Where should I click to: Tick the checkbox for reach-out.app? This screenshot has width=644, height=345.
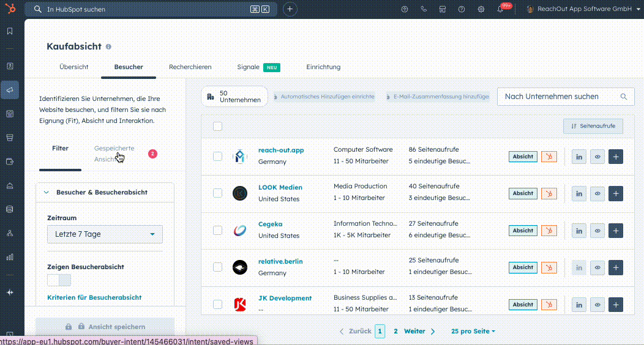tap(217, 157)
